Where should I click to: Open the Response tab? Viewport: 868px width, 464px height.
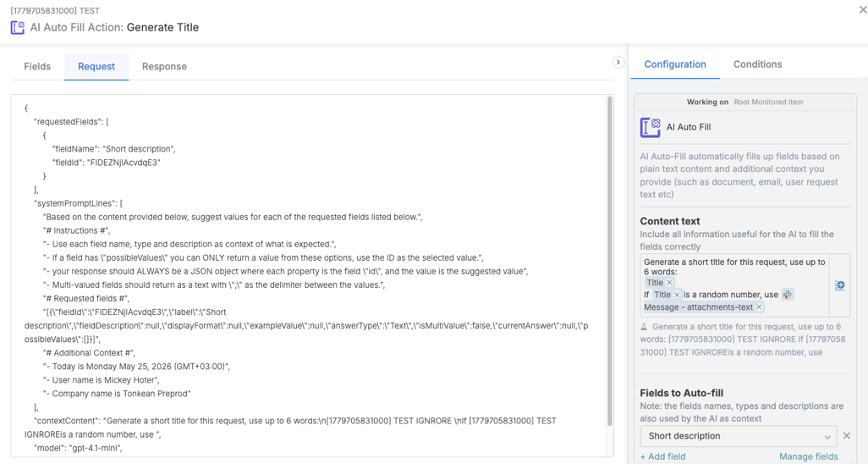164,67
